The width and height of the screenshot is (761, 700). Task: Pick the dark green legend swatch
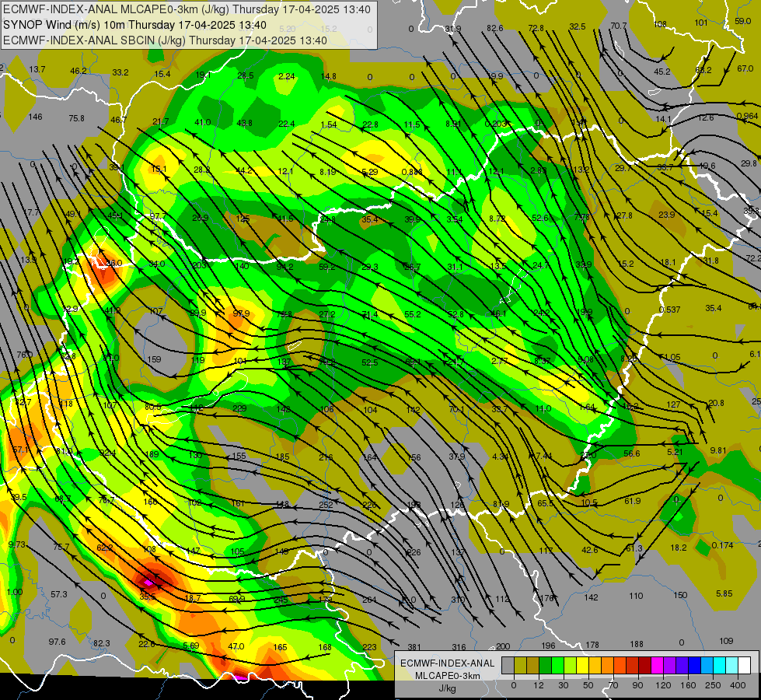click(546, 665)
